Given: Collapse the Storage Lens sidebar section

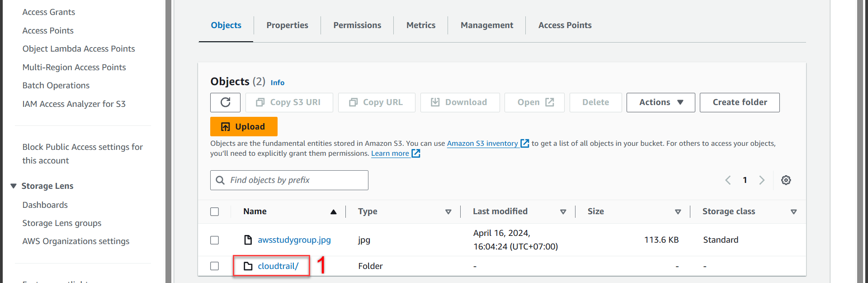Looking at the screenshot, I should pos(14,186).
